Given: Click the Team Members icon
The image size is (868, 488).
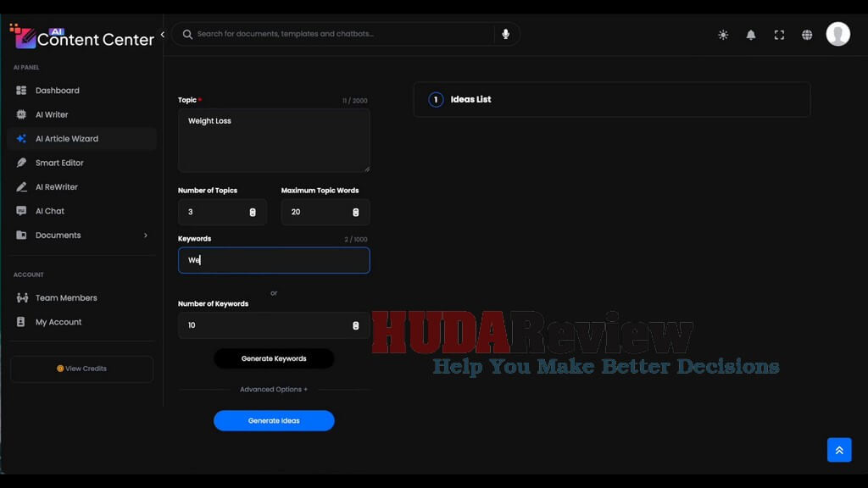Looking at the screenshot, I should click(22, 297).
